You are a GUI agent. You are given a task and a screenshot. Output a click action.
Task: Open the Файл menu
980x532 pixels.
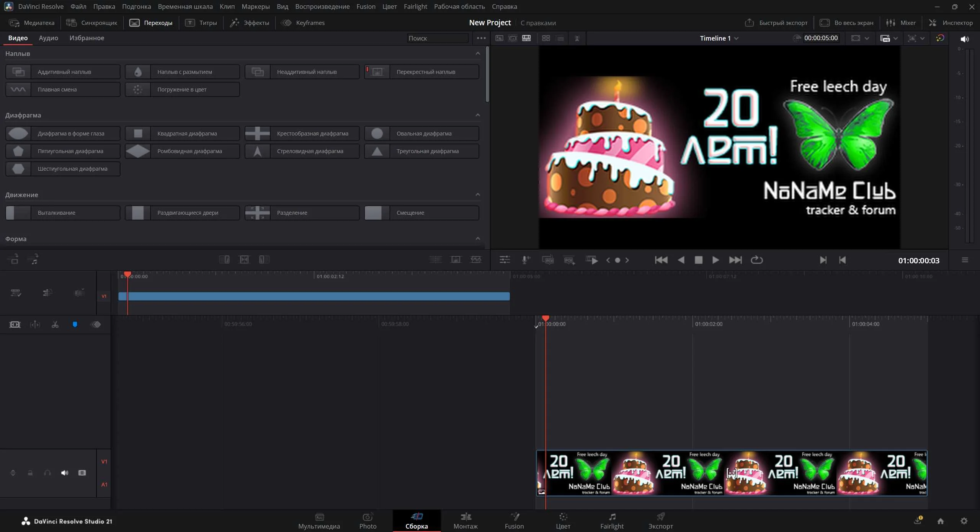pos(78,7)
